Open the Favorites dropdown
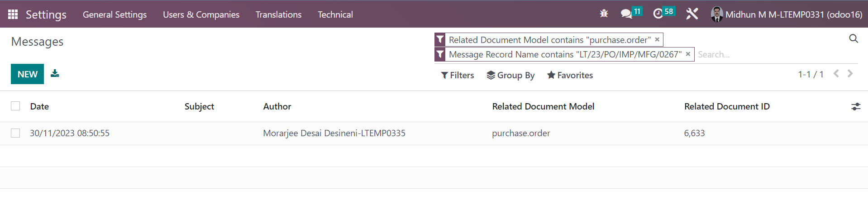 point(570,75)
